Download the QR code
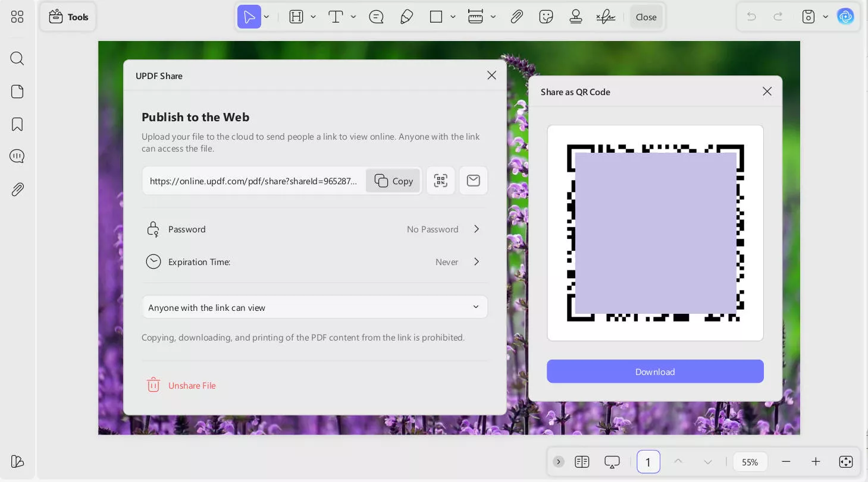Viewport: 868px width, 482px height. tap(655, 371)
